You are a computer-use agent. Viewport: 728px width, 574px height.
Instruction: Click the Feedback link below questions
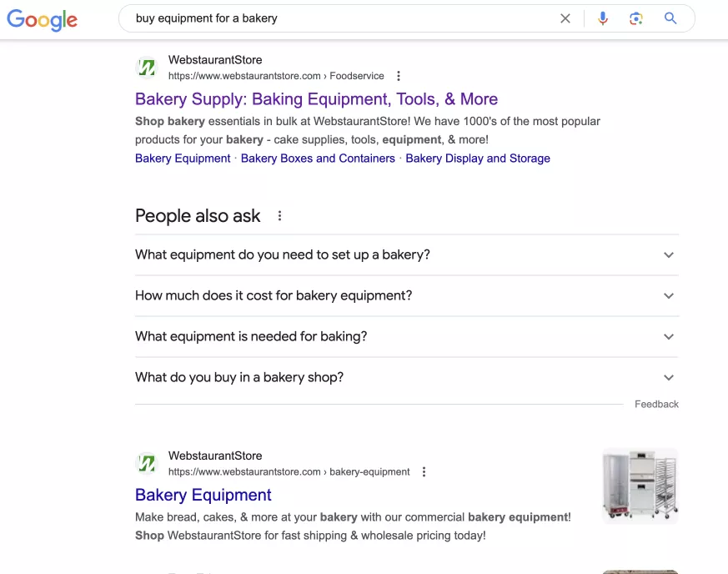656,404
